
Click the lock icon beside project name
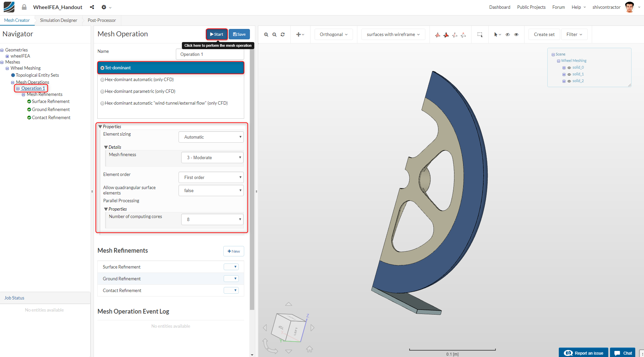24,7
